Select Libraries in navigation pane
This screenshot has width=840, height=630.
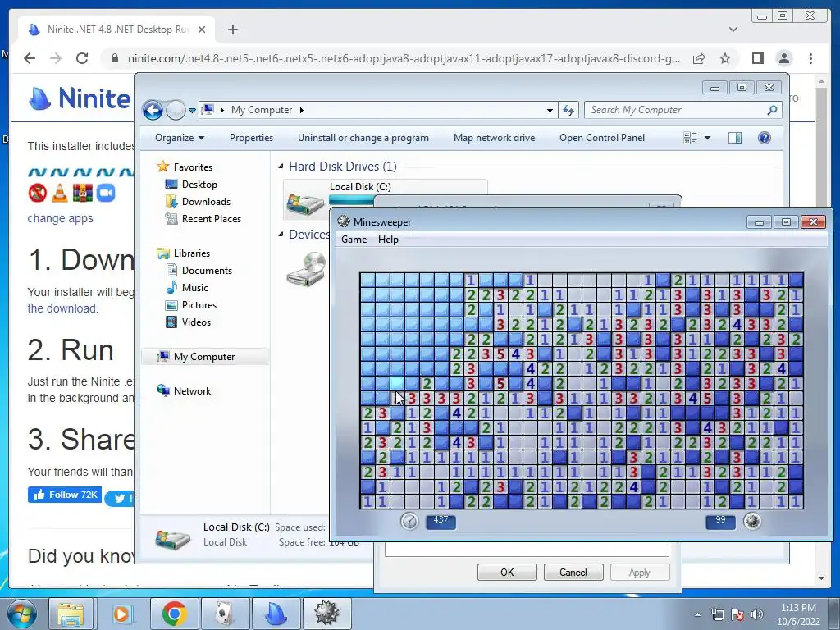click(183, 253)
